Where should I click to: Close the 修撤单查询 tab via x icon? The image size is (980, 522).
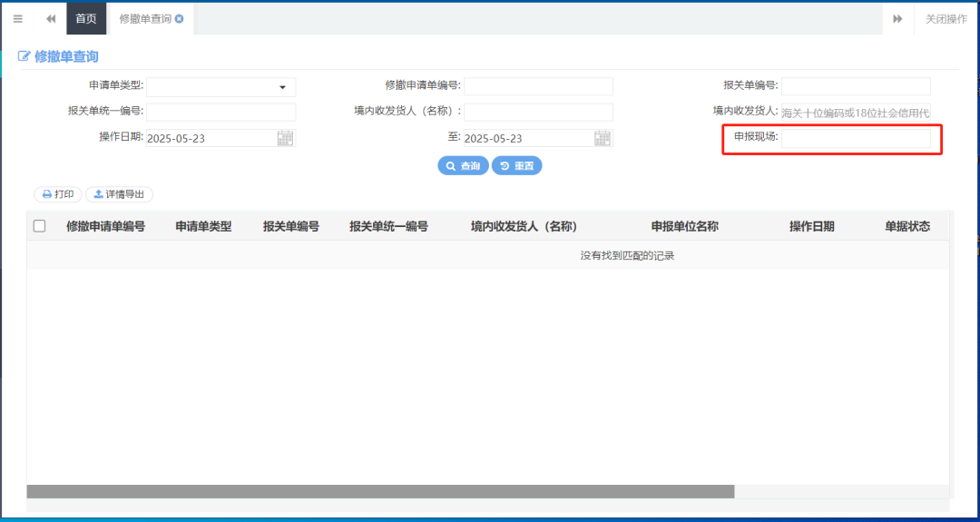tap(180, 19)
